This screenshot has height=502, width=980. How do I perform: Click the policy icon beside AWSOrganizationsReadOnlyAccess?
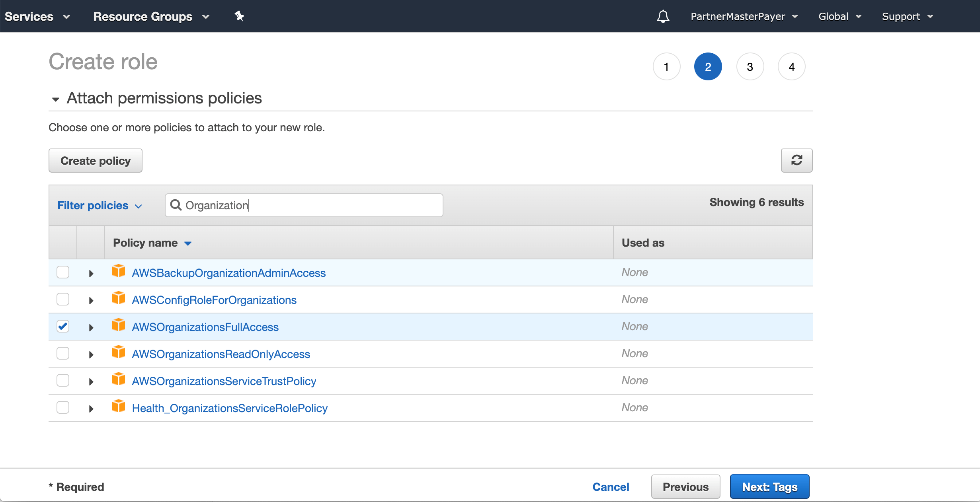click(x=118, y=352)
